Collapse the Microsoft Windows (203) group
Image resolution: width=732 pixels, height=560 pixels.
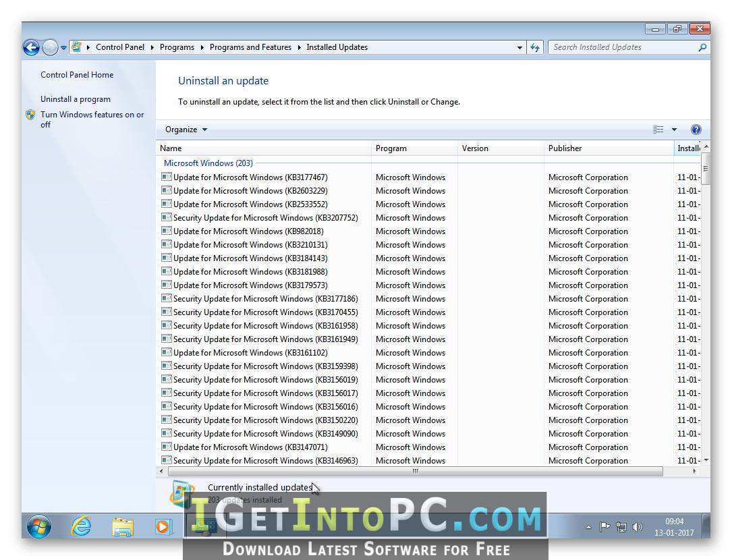tap(208, 163)
